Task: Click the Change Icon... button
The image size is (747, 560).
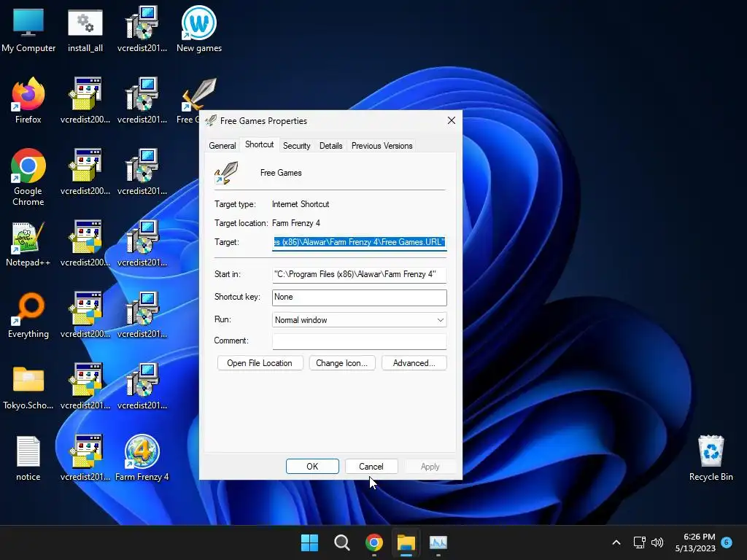Action: [x=341, y=363]
